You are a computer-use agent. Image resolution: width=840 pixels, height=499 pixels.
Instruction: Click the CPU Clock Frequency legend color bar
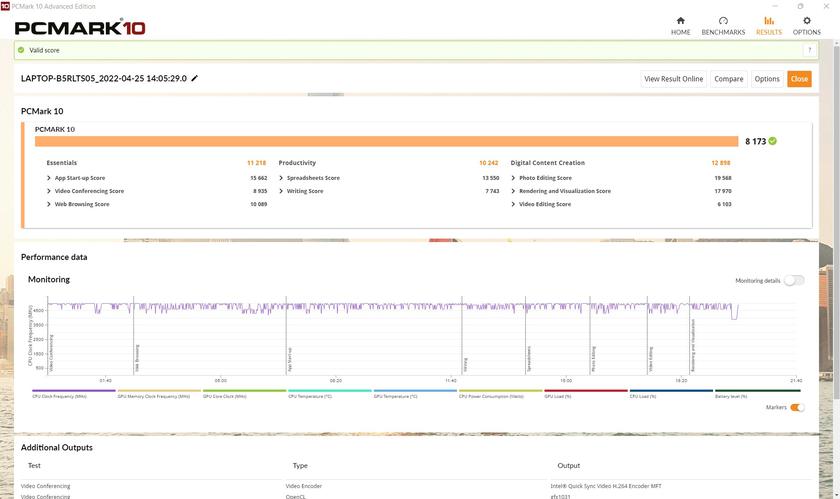[x=74, y=391]
